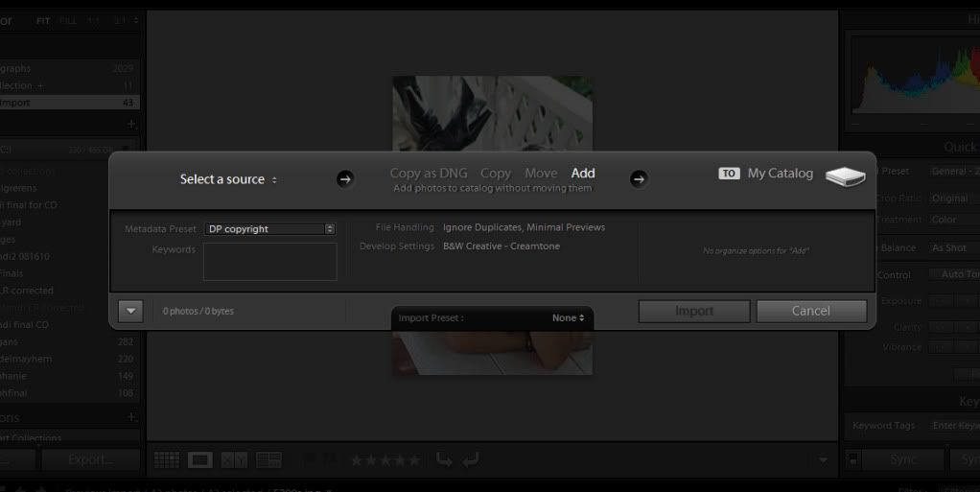Open the Treatment Color dropdown

[954, 220]
